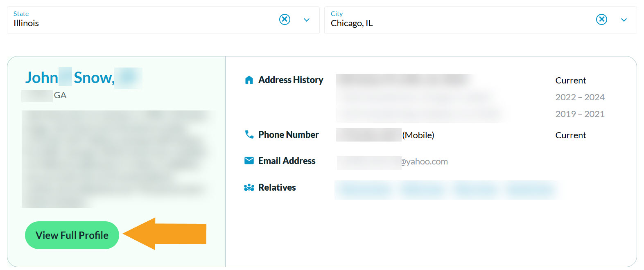Click the phone icon next to Phone Number
Image resolution: width=644 pixels, height=270 pixels.
coord(249,134)
